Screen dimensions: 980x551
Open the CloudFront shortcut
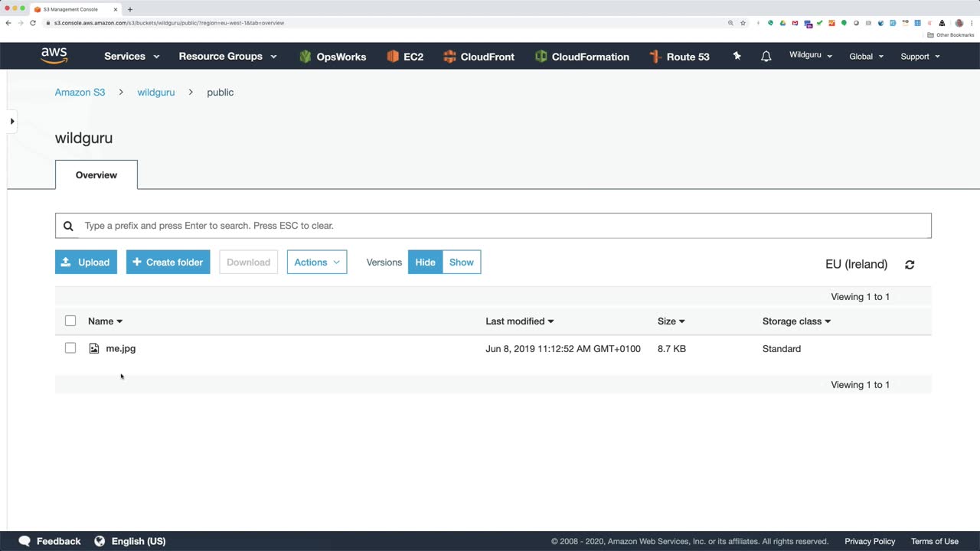coord(479,57)
